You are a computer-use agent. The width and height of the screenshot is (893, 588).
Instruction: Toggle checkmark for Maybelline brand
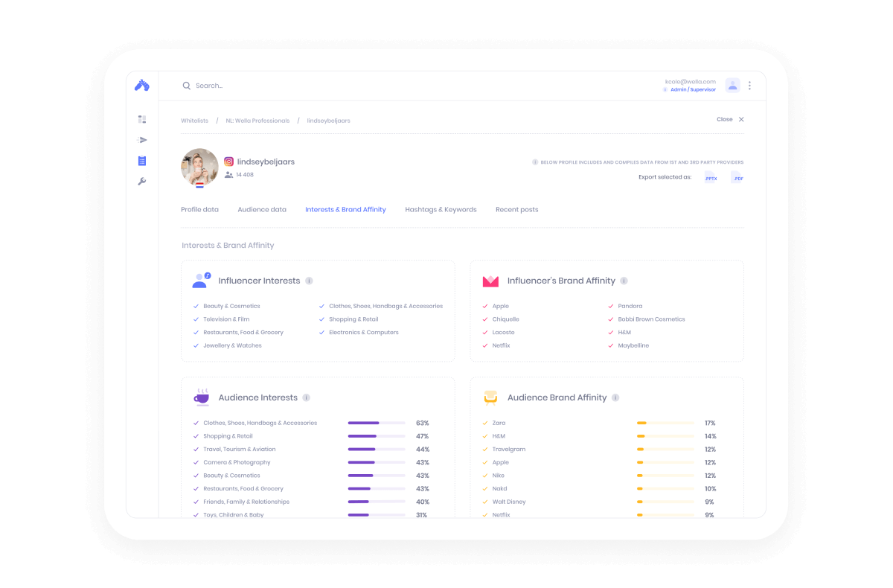pos(611,345)
